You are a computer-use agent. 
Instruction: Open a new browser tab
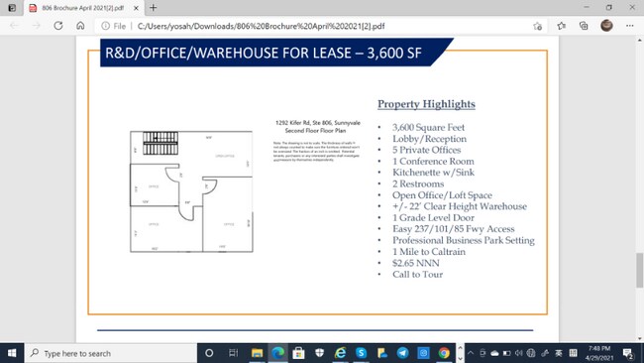(154, 7)
